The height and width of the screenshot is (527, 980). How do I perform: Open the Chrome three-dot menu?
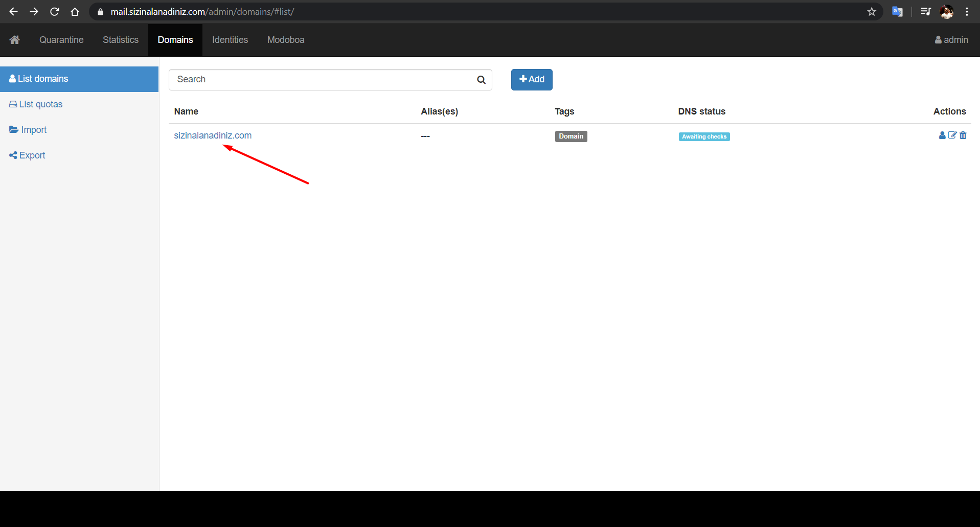tap(967, 12)
